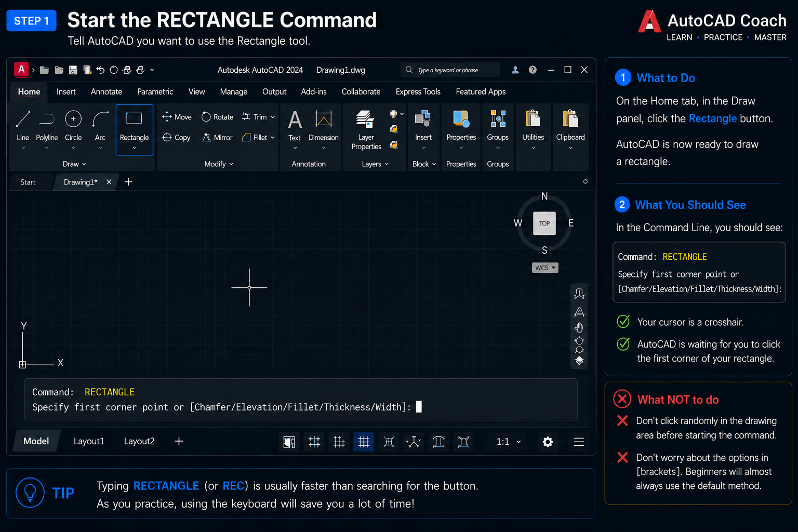
Task: Click the layer lightbulb icon
Action: point(394,114)
